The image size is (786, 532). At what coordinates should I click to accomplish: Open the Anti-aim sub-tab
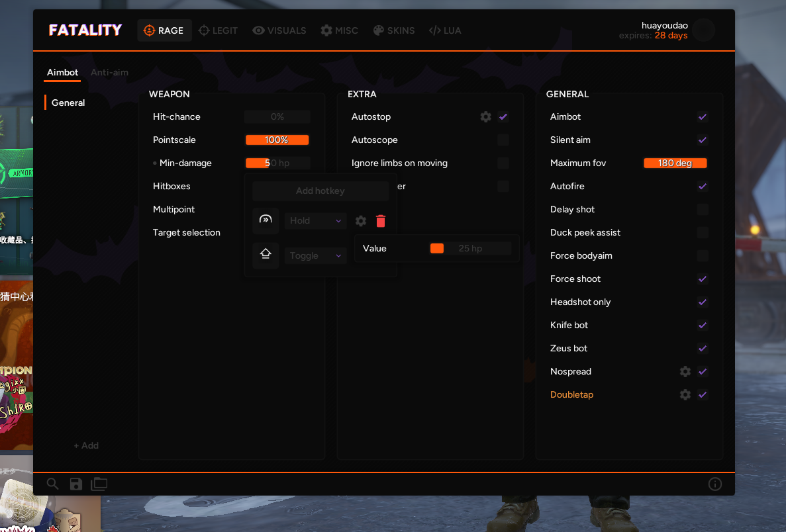click(x=109, y=72)
